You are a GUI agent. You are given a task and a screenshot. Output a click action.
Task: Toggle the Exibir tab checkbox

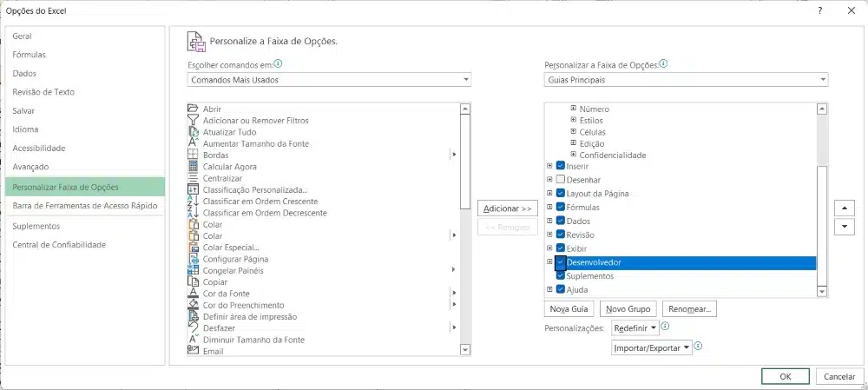[560, 248]
